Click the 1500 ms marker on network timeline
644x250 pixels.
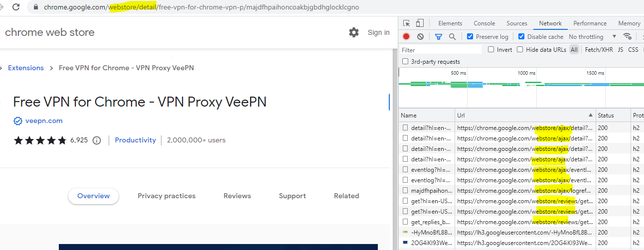tap(595, 73)
